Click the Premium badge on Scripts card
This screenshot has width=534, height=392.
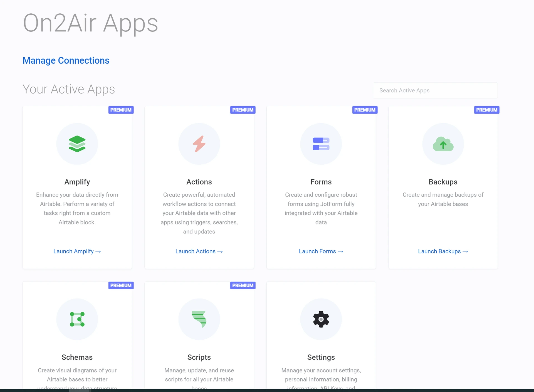coord(243,285)
